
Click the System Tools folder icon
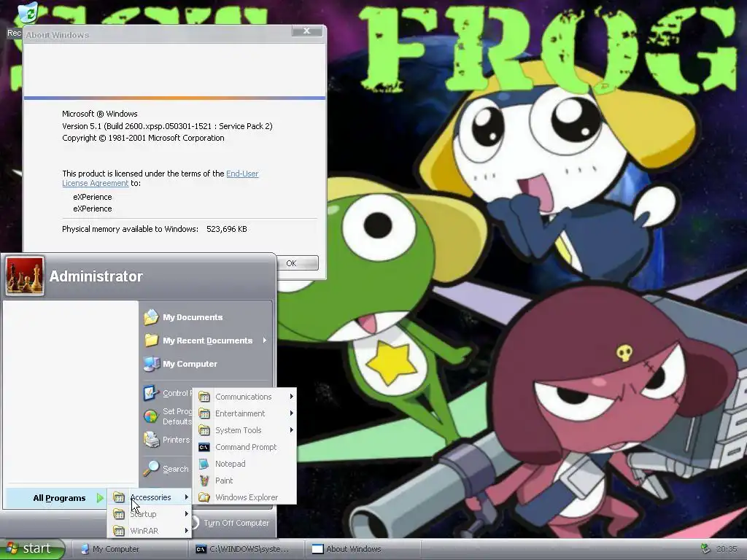(204, 430)
